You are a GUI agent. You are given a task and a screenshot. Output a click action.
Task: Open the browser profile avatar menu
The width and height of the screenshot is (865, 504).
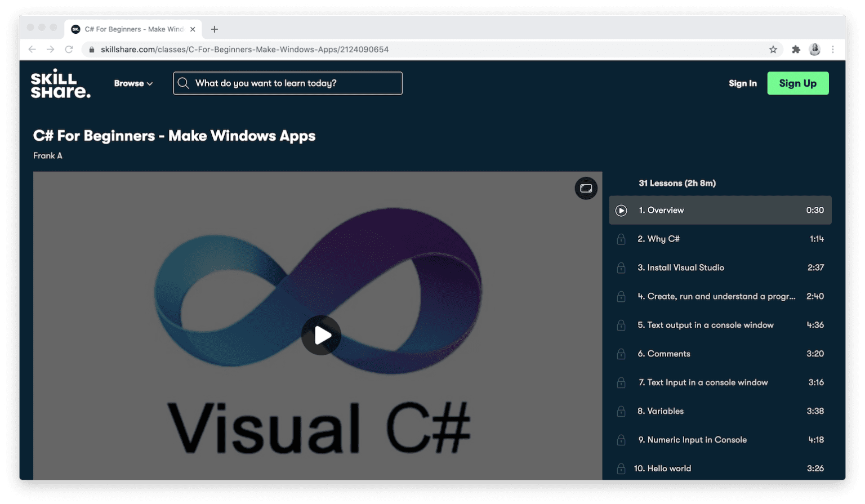(815, 50)
